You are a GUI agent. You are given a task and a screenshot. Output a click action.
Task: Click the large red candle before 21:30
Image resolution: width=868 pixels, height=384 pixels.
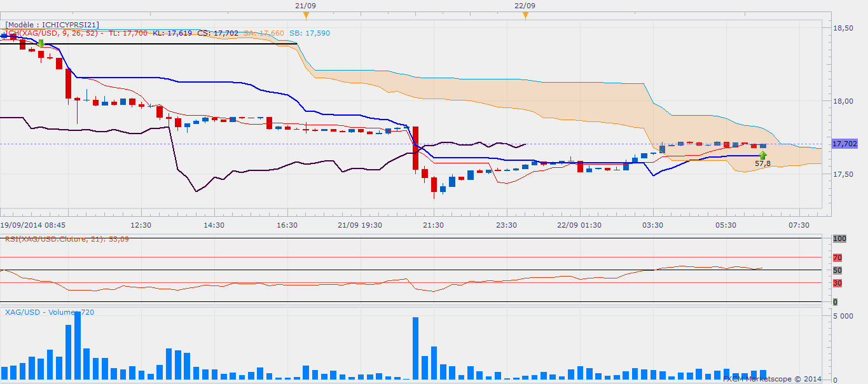416,147
